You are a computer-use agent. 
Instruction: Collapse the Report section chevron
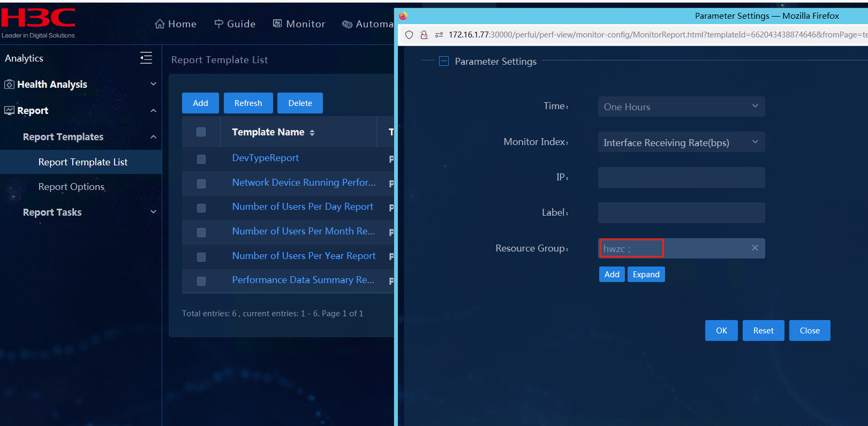(x=153, y=110)
